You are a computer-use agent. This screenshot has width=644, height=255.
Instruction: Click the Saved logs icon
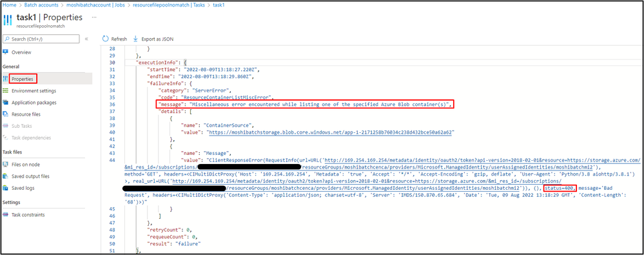click(x=5, y=188)
